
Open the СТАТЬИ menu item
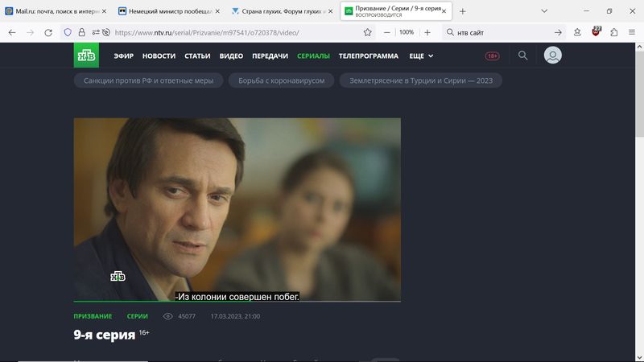197,56
